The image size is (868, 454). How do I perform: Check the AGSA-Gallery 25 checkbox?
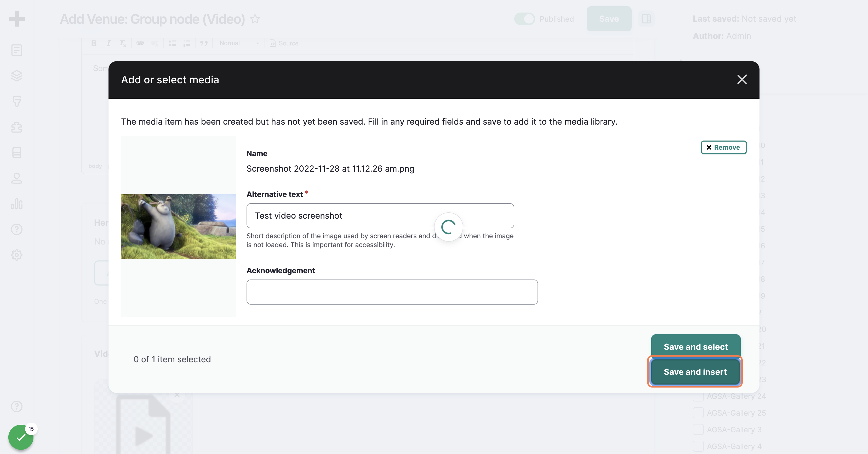698,413
